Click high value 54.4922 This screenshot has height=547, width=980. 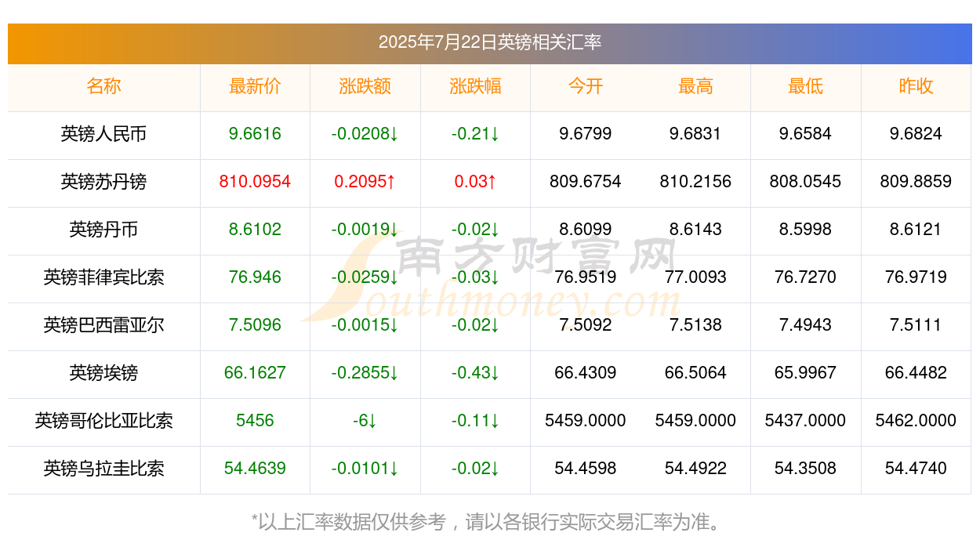[695, 469]
